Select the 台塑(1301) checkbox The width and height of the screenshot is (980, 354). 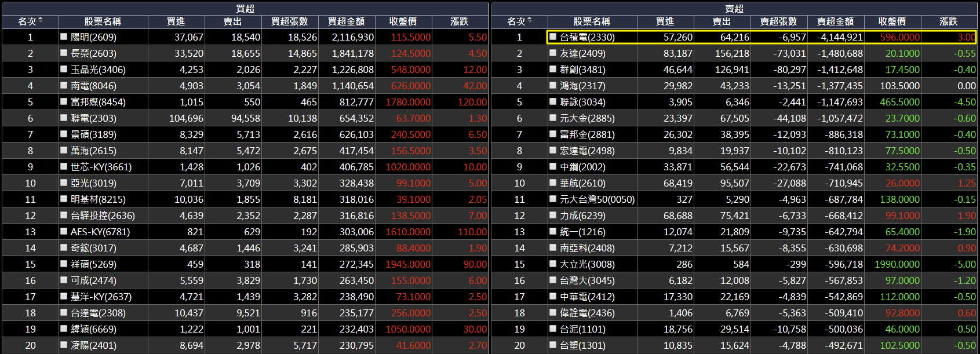click(x=553, y=345)
